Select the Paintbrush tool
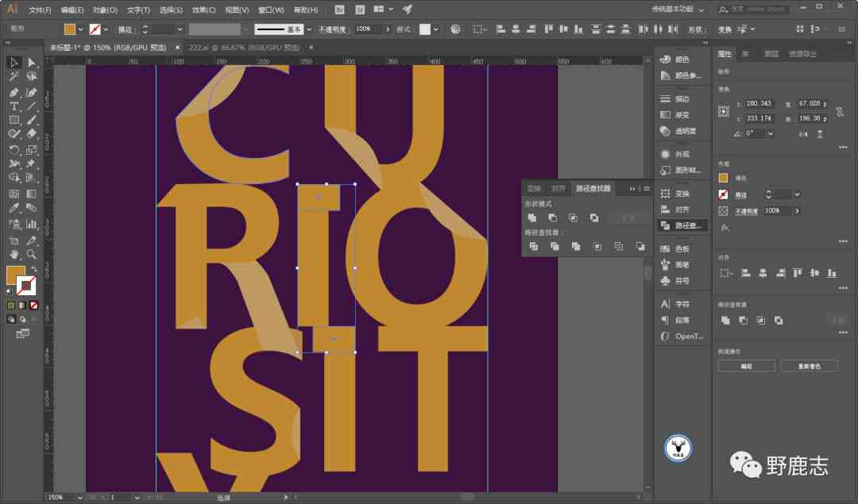Viewport: 858px width, 504px height. [x=32, y=121]
